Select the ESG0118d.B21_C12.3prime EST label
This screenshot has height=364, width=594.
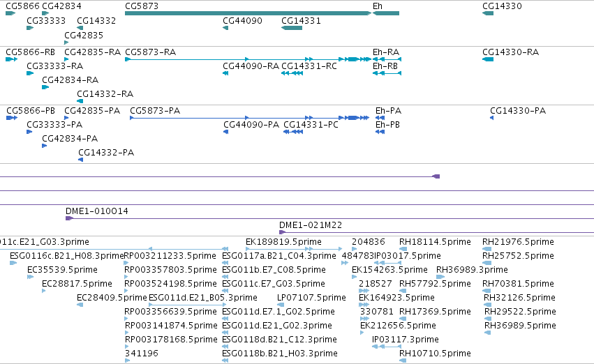click(279, 340)
